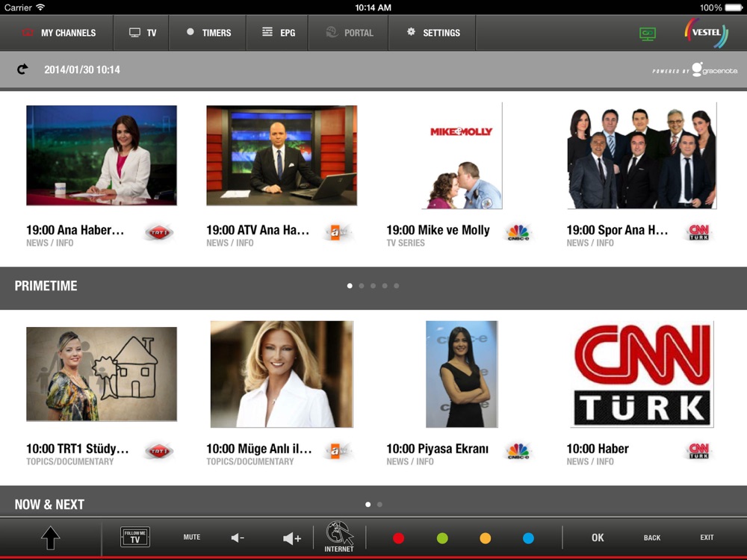Open the Ana Haber news thumbnail on TRT1
747x560 pixels.
click(102, 155)
